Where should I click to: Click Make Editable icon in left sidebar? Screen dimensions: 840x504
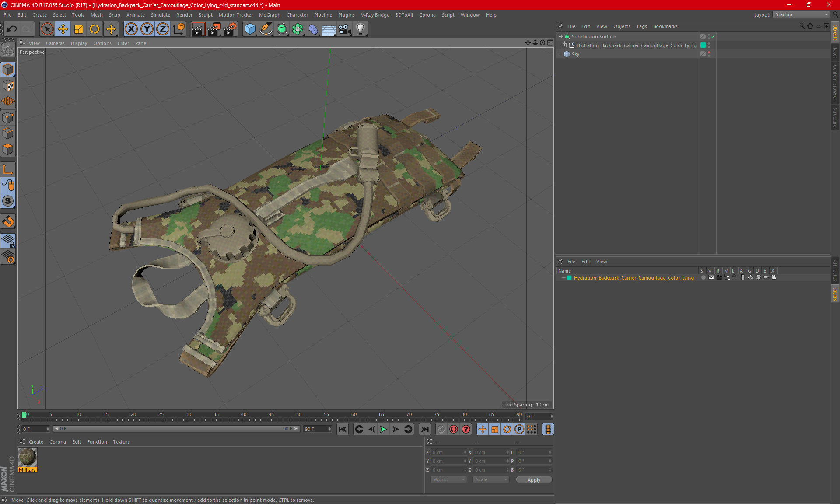(x=8, y=50)
